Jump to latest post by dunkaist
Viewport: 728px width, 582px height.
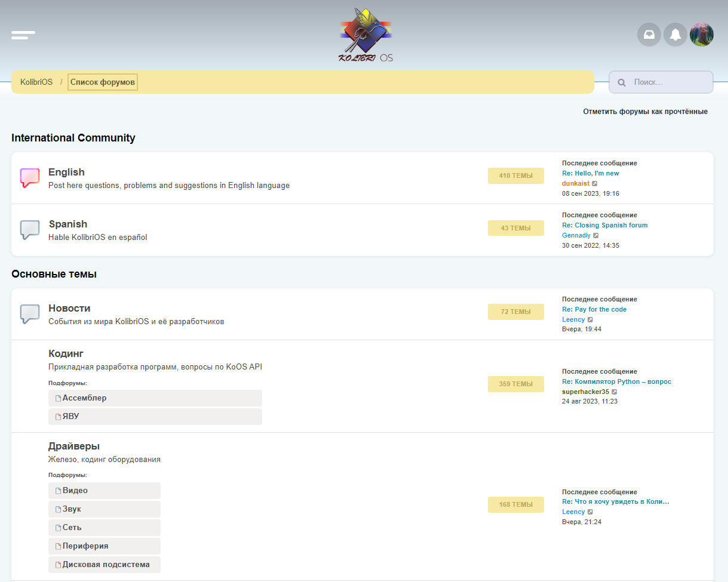point(595,184)
